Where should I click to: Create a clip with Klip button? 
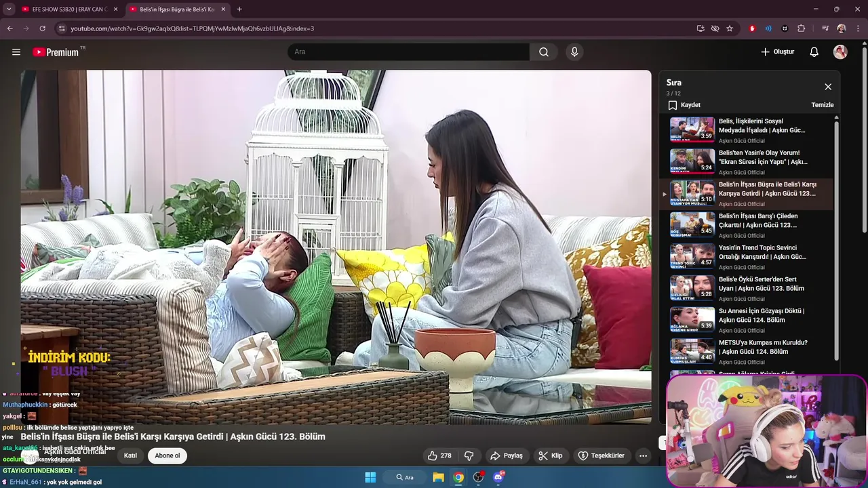click(551, 455)
